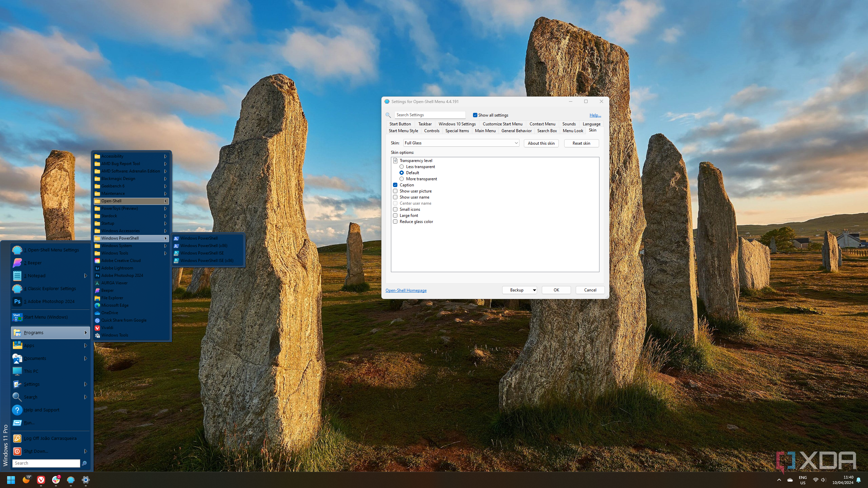Click the Open-Shell shell icon on taskbar
The height and width of the screenshot is (488, 868).
pos(71,480)
